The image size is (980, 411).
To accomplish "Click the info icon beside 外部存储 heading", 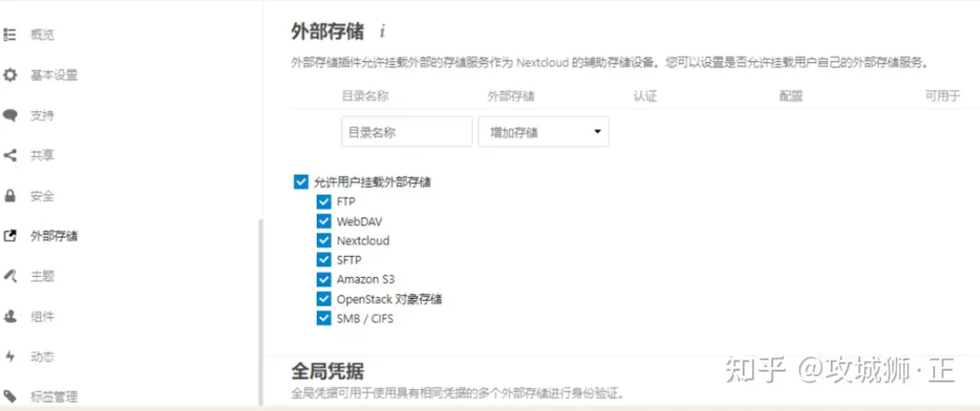I will pyautogui.click(x=382, y=32).
